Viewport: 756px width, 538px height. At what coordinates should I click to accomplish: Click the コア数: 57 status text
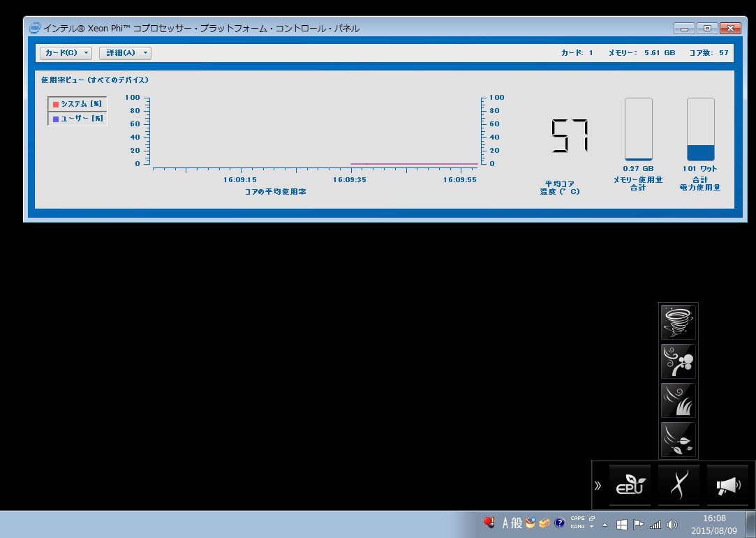point(709,53)
